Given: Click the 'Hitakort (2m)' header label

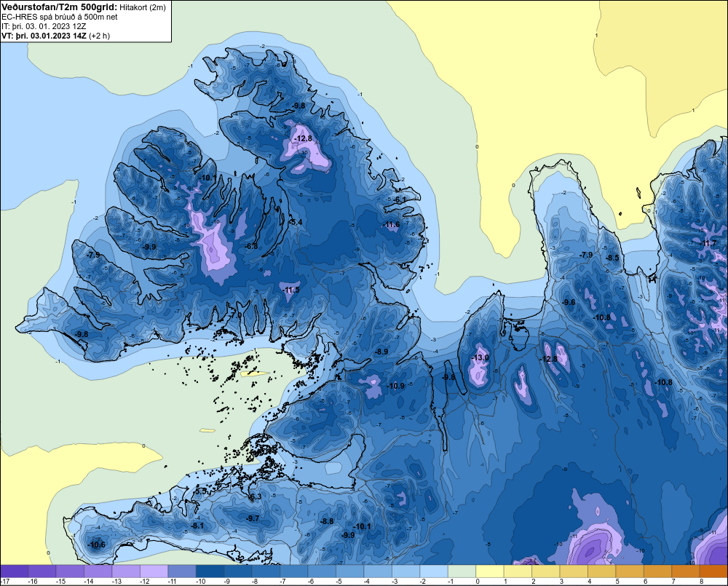Looking at the screenshot, I should 142,7.
